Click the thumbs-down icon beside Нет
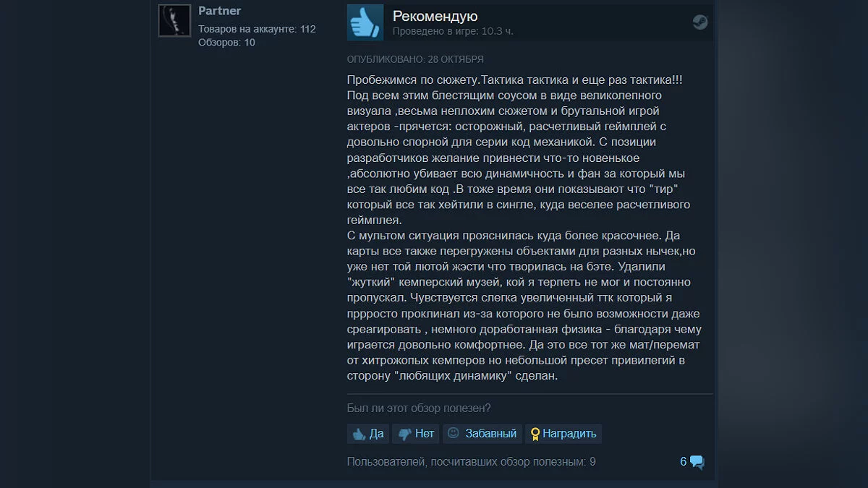868x488 pixels. 405,434
